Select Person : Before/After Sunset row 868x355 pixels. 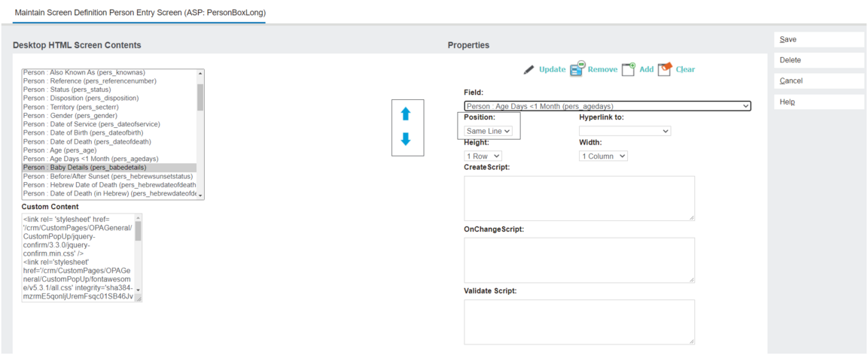point(109,176)
